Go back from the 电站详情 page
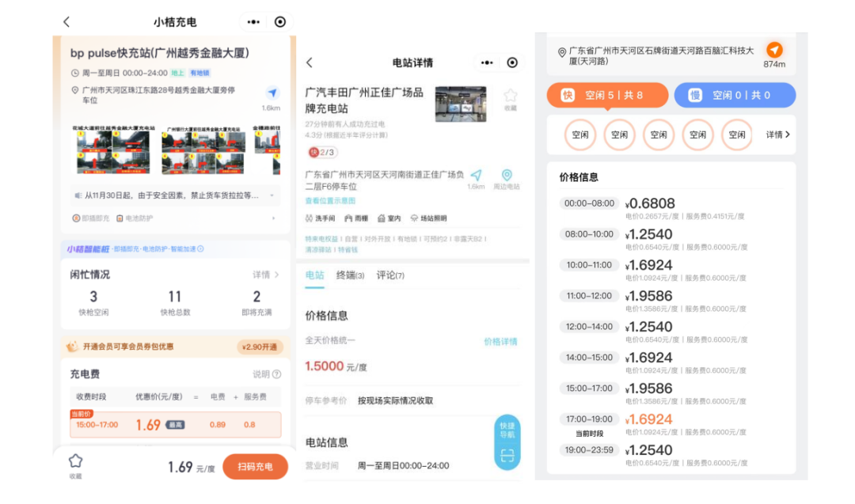The image size is (855, 504). pyautogui.click(x=310, y=63)
